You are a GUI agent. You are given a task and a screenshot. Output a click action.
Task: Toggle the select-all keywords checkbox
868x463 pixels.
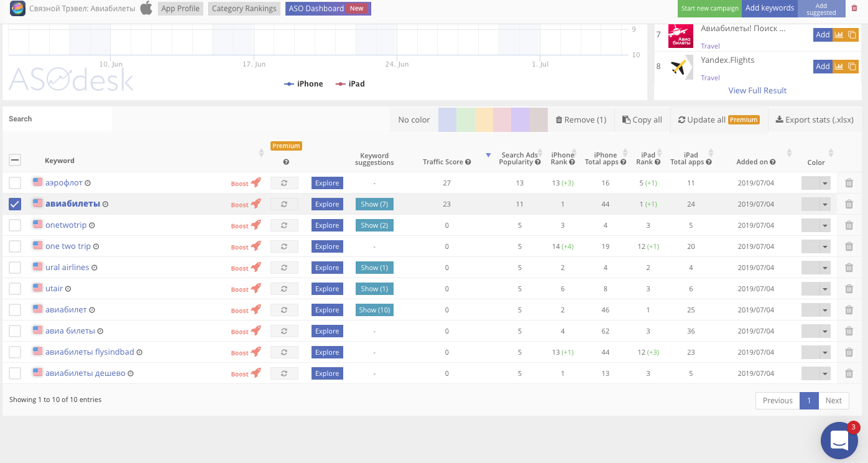point(15,161)
